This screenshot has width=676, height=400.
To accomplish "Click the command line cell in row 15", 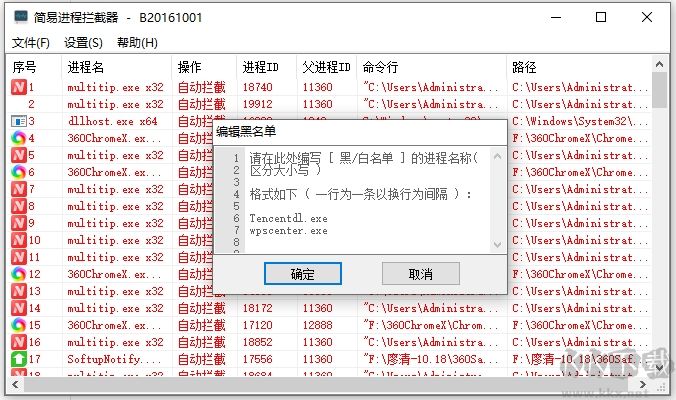I will pos(430,325).
